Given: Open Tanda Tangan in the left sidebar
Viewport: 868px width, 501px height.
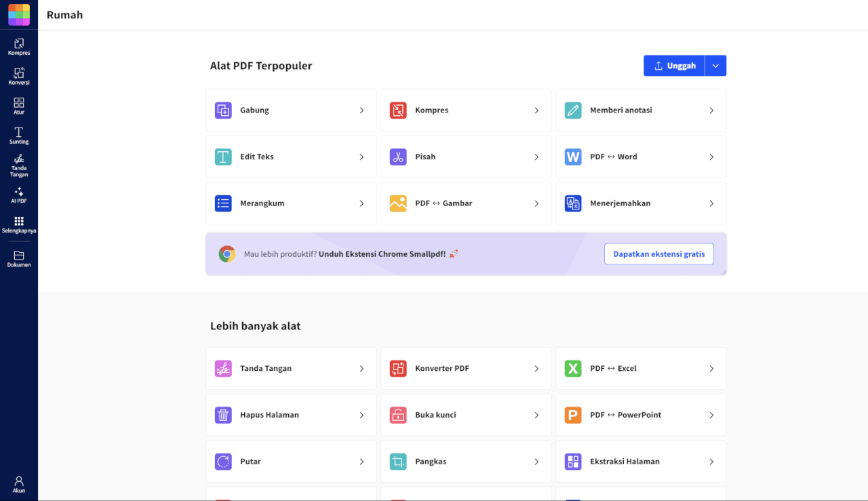Looking at the screenshot, I should coord(19,165).
